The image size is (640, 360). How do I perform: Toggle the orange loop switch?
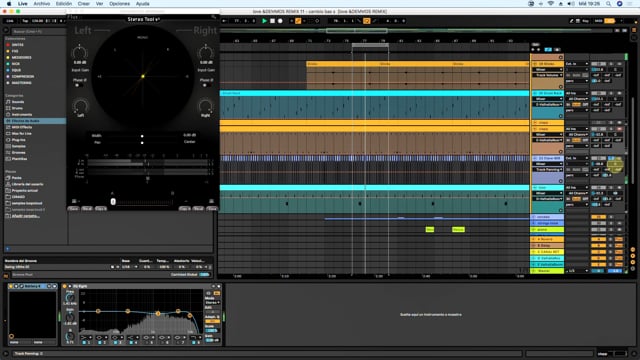(x=367, y=21)
